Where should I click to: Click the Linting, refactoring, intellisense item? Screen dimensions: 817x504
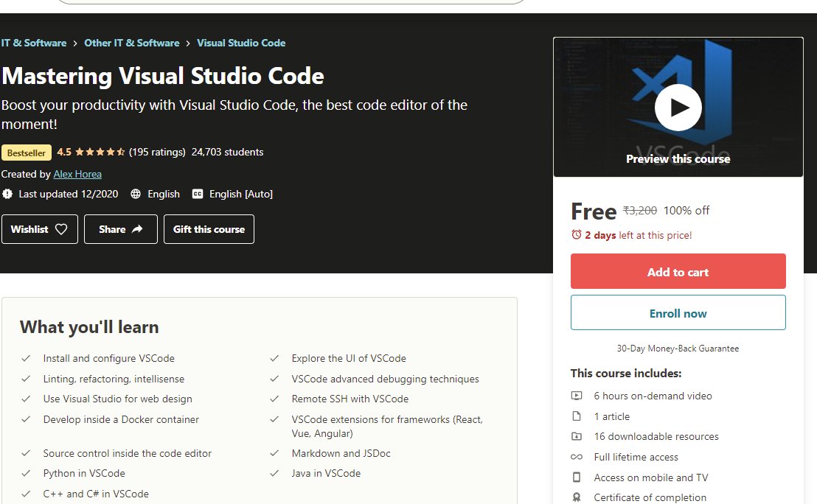click(114, 379)
